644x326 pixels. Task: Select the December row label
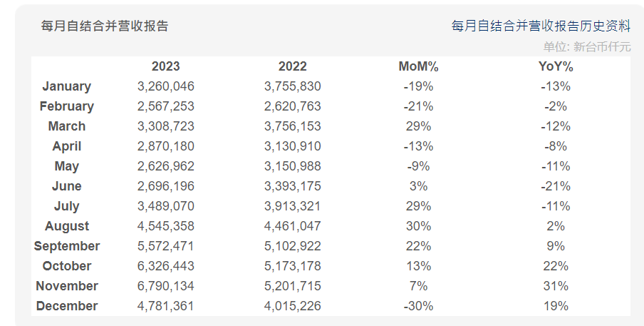tap(66, 306)
